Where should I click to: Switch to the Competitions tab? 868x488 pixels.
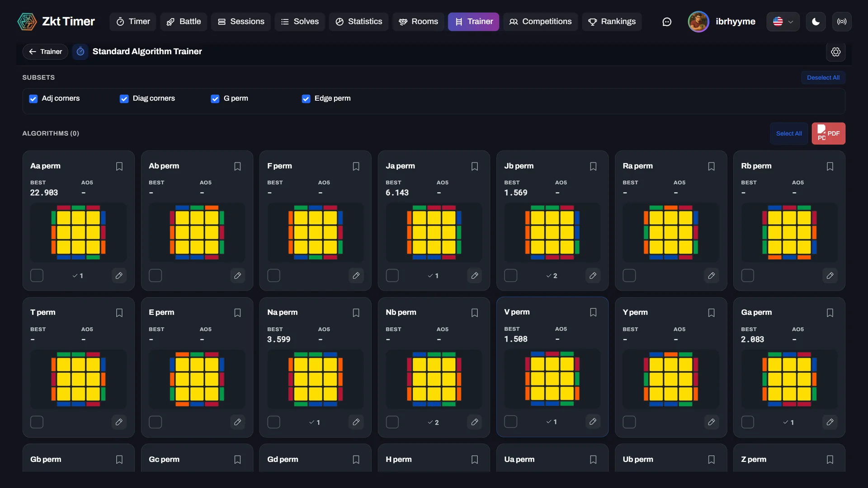pyautogui.click(x=540, y=22)
